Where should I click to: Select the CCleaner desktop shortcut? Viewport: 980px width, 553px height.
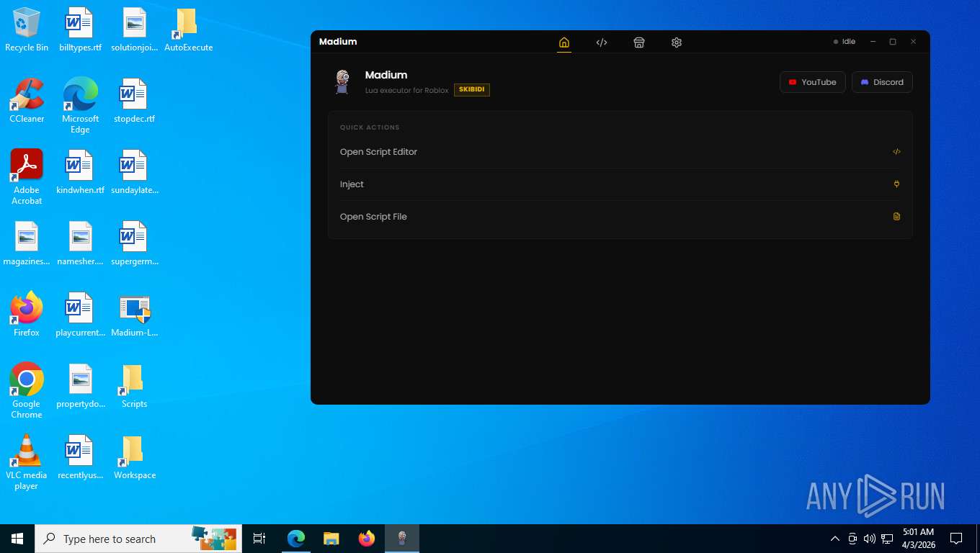(27, 101)
